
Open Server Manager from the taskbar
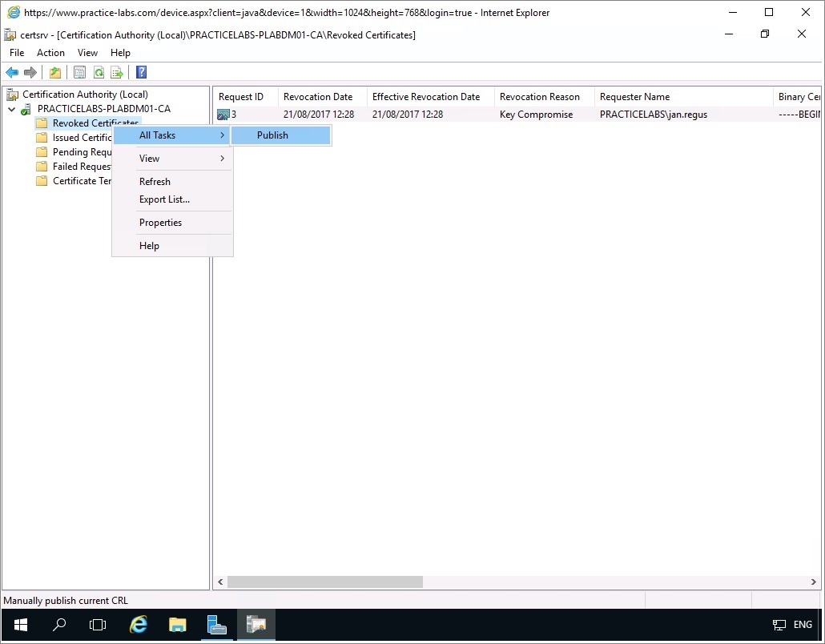pyautogui.click(x=217, y=625)
